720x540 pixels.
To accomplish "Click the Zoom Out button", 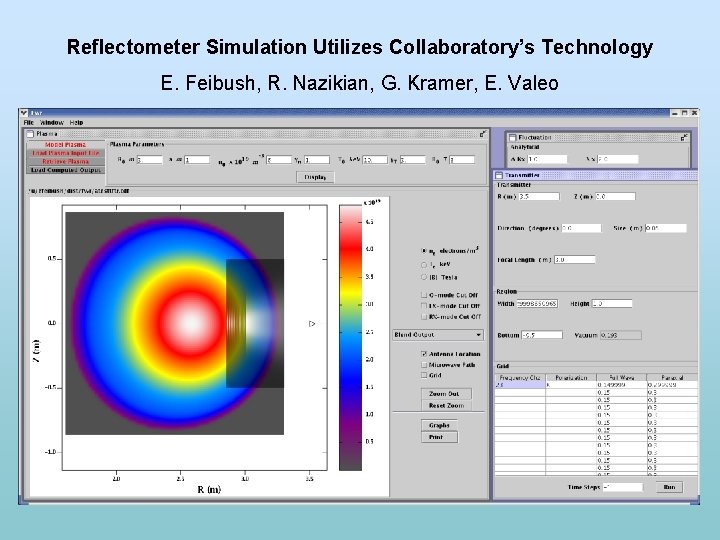I will click(x=444, y=394).
